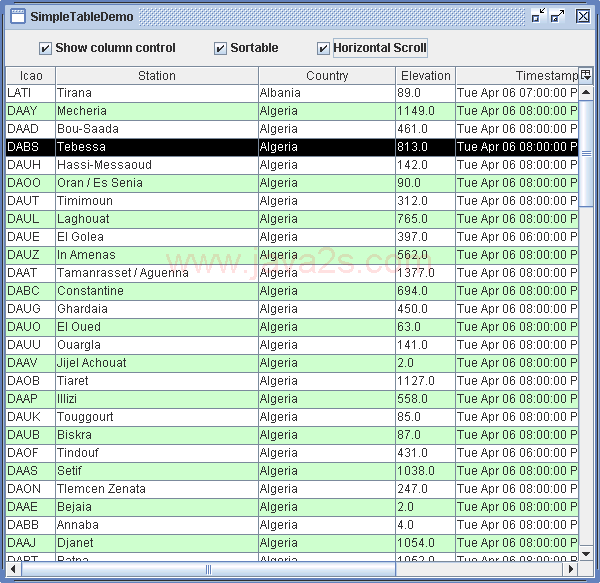Select the Laghouat station cell

click(157, 219)
